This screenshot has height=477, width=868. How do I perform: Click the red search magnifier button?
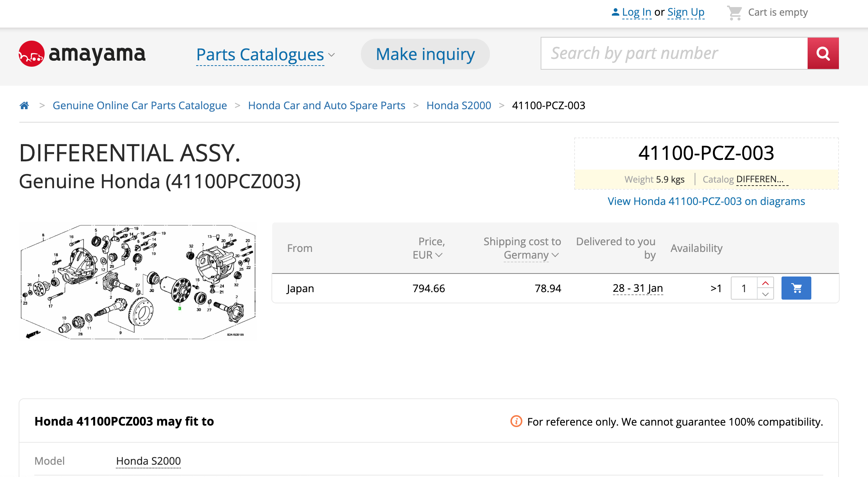coord(823,53)
